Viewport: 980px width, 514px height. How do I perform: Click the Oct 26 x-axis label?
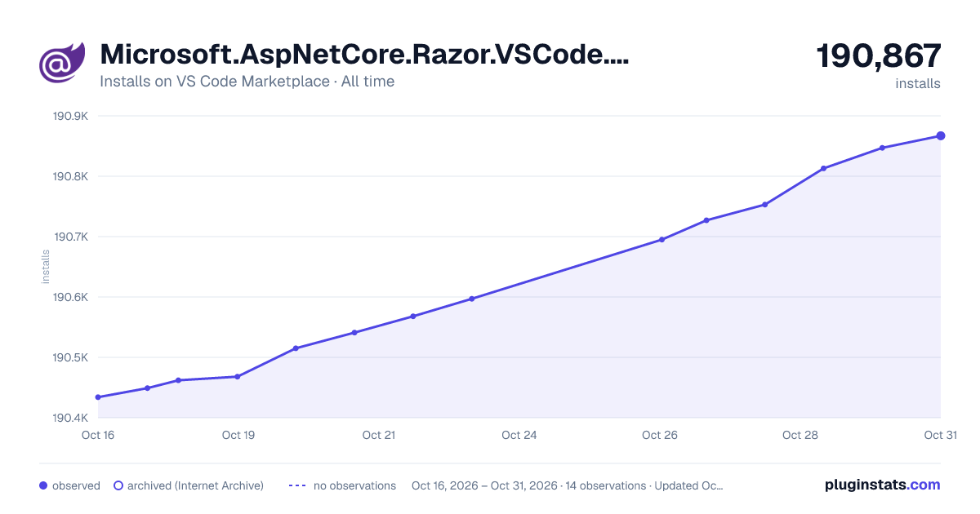tap(660, 435)
